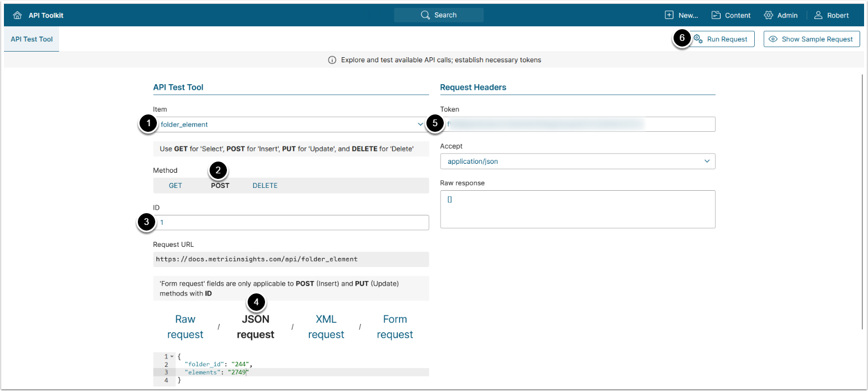Click the info icon in the banner
868x391 pixels.
tap(332, 60)
